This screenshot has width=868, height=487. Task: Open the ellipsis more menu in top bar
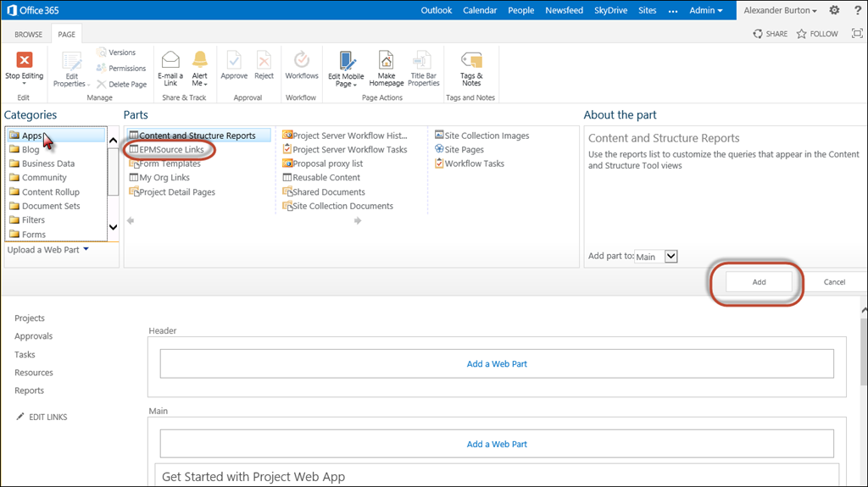point(672,11)
